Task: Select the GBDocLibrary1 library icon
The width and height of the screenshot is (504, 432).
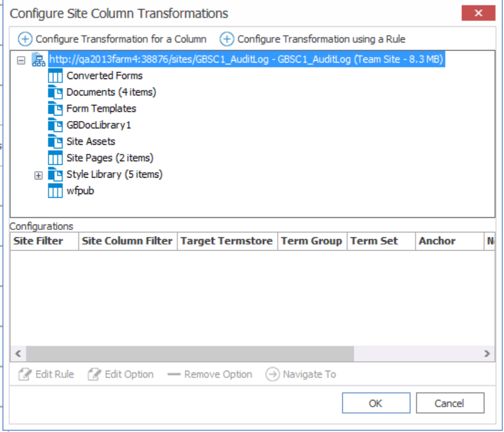Action: pyautogui.click(x=56, y=125)
